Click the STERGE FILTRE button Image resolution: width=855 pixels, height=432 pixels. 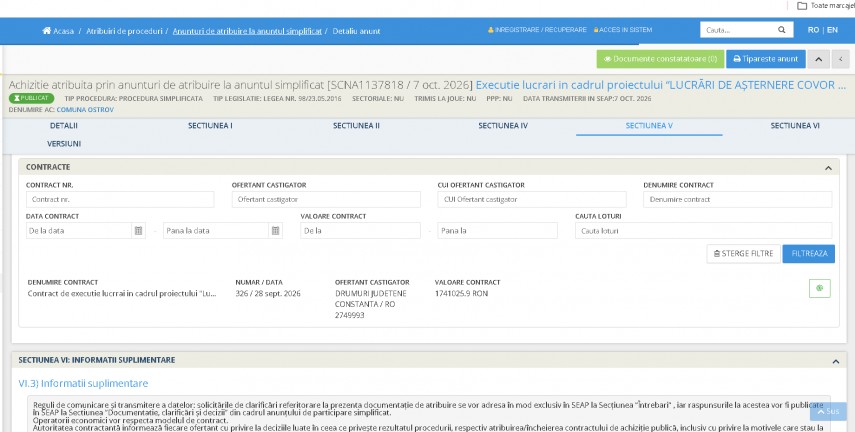click(743, 254)
